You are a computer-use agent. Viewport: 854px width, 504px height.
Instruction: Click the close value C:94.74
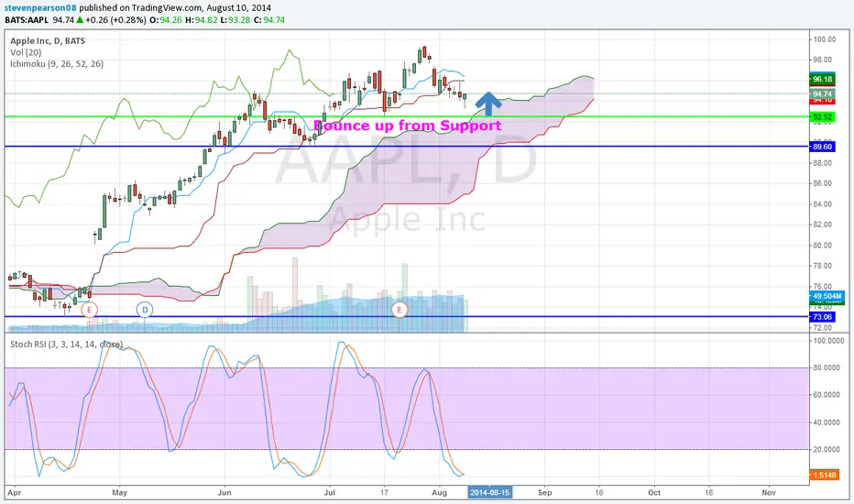pyautogui.click(x=269, y=20)
